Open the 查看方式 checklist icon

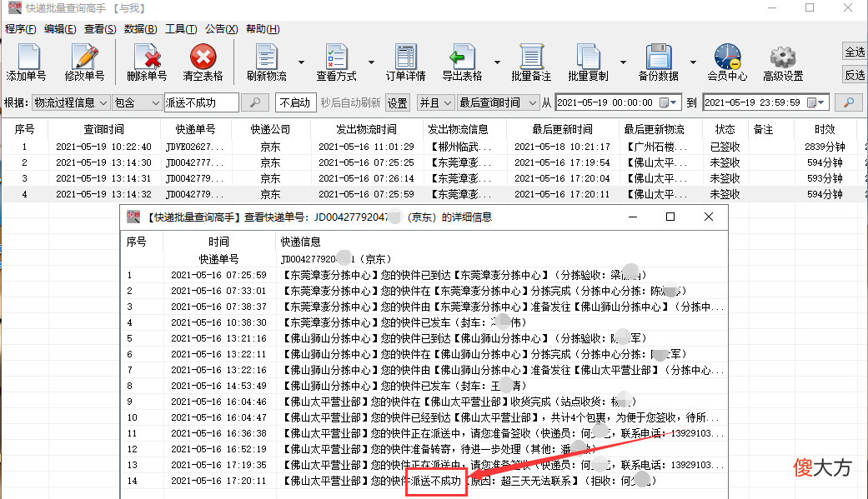(336, 62)
